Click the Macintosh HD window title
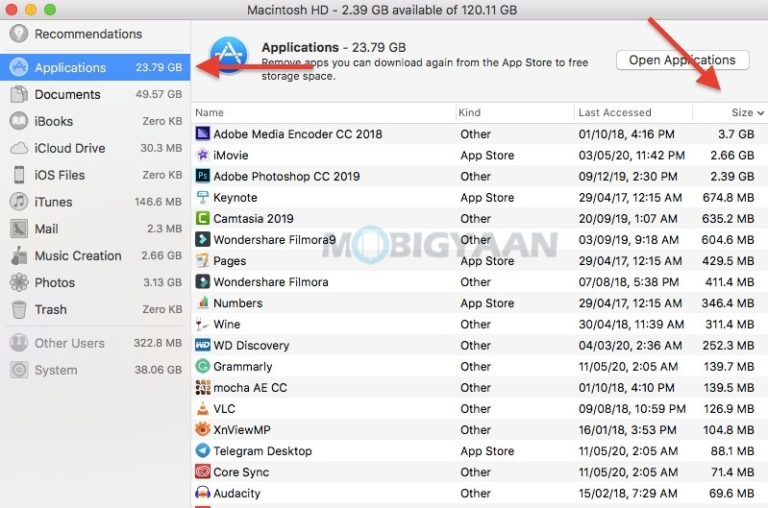768x508 pixels. [382, 10]
